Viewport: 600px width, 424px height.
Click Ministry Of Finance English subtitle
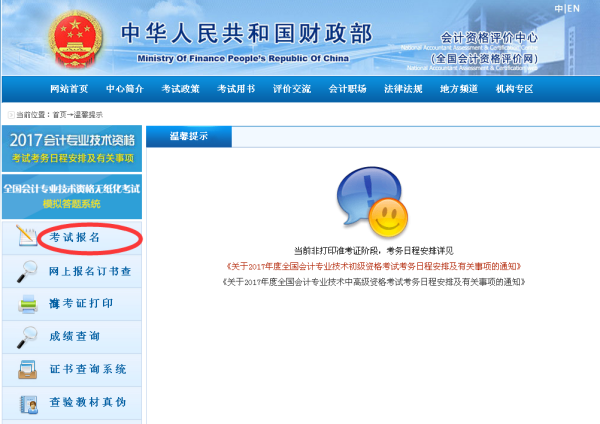click(x=243, y=59)
